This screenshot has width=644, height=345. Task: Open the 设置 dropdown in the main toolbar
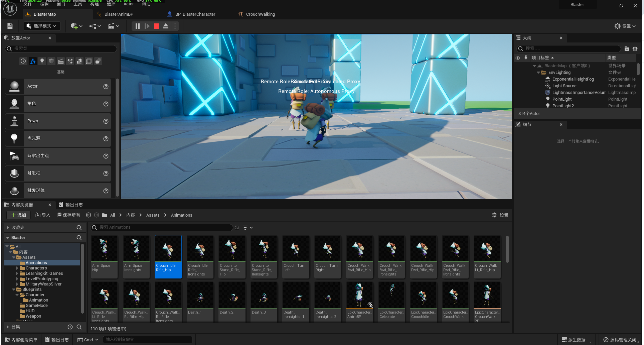coord(625,26)
